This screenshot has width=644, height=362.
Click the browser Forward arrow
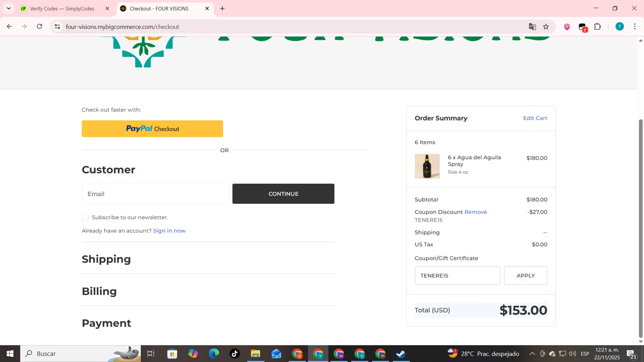click(24, 27)
